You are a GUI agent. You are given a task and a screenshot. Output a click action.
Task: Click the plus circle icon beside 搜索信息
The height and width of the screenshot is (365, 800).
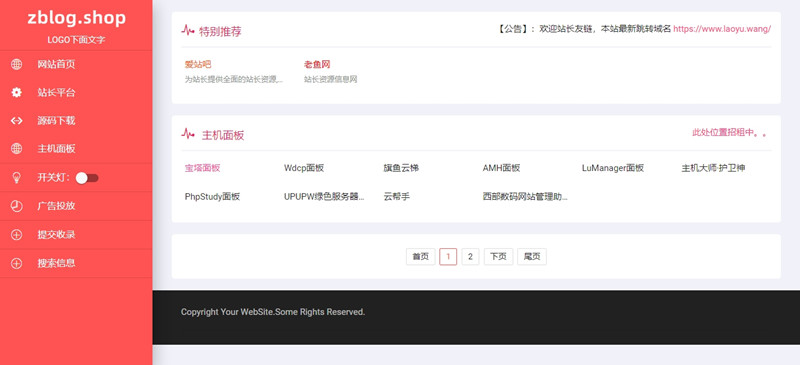tap(17, 263)
